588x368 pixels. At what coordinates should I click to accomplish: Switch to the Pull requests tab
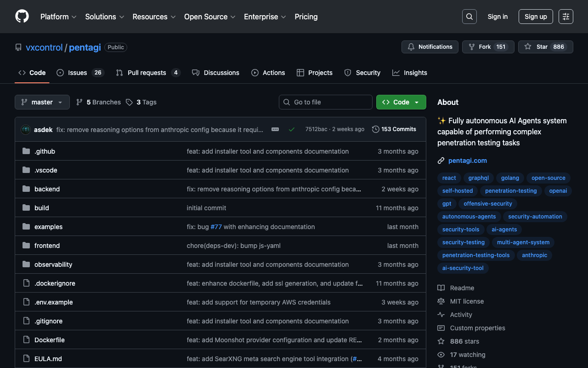[x=147, y=73]
